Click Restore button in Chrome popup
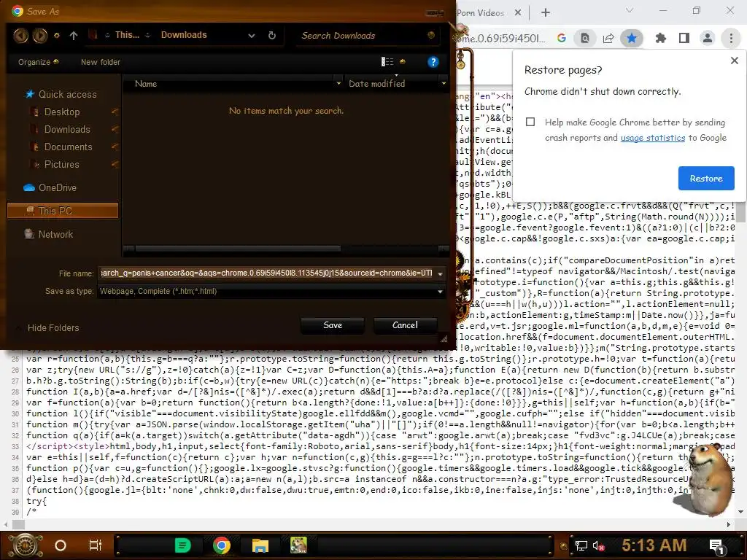 [x=706, y=178]
